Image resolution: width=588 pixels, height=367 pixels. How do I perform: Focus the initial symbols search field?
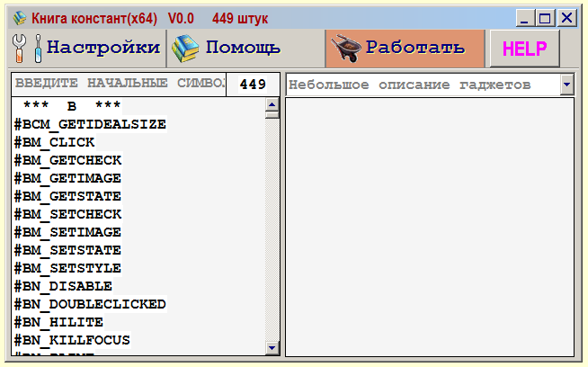119,84
